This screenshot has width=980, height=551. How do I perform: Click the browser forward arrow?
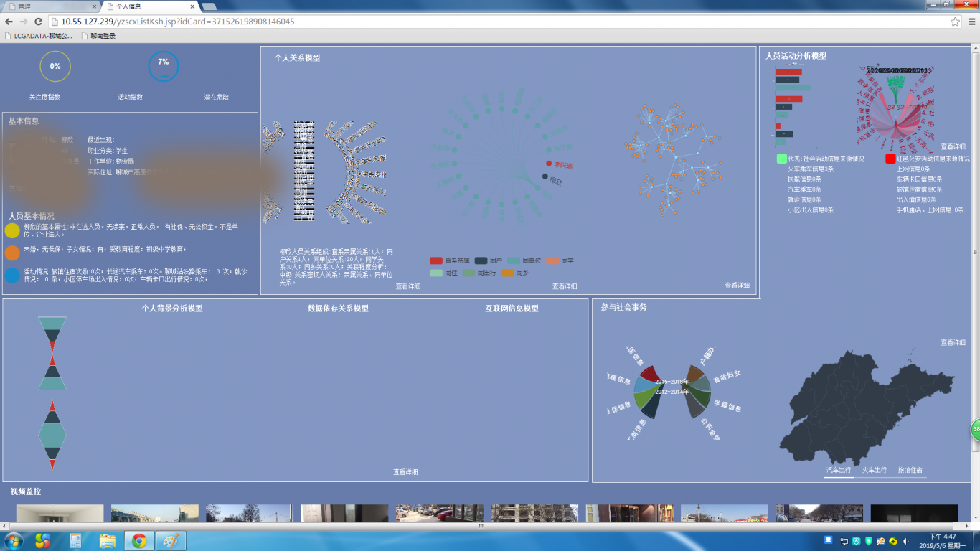click(x=24, y=22)
